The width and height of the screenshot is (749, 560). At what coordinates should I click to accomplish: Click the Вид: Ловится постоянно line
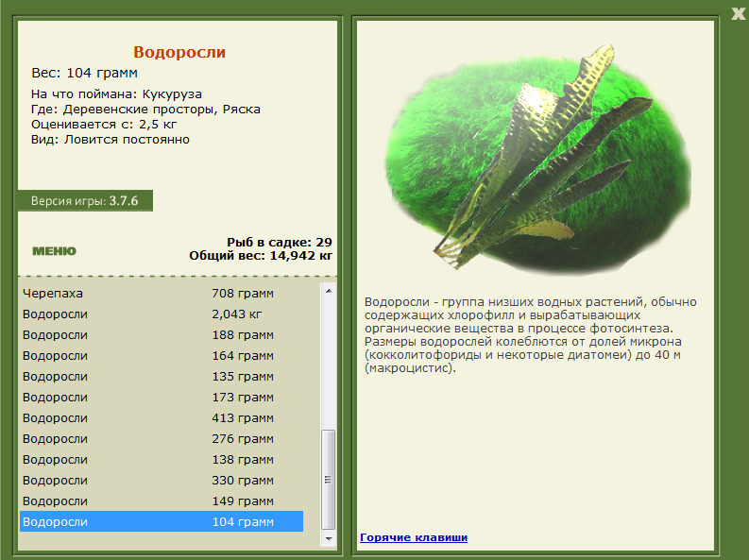tap(111, 140)
